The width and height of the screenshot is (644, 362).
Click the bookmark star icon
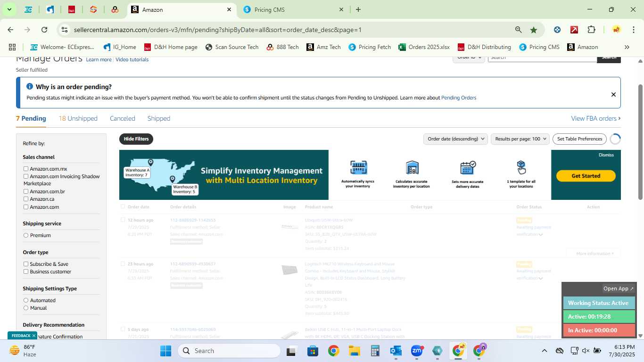[534, 30]
